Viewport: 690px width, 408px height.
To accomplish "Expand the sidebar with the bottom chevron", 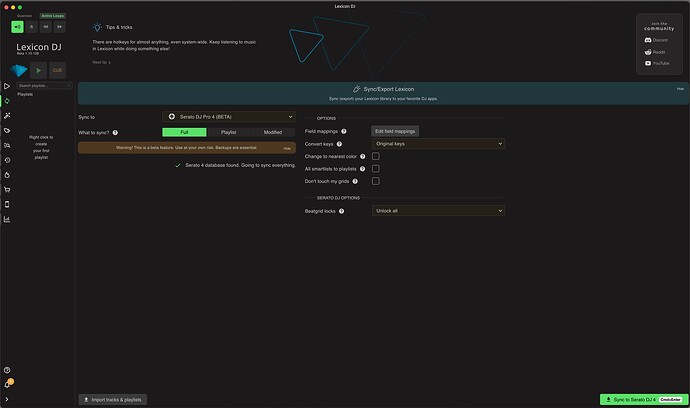I will tap(7, 399).
